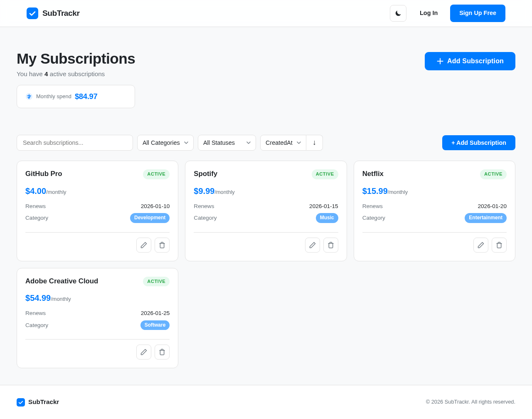Click renewal date 2026-01-25

tap(155, 313)
